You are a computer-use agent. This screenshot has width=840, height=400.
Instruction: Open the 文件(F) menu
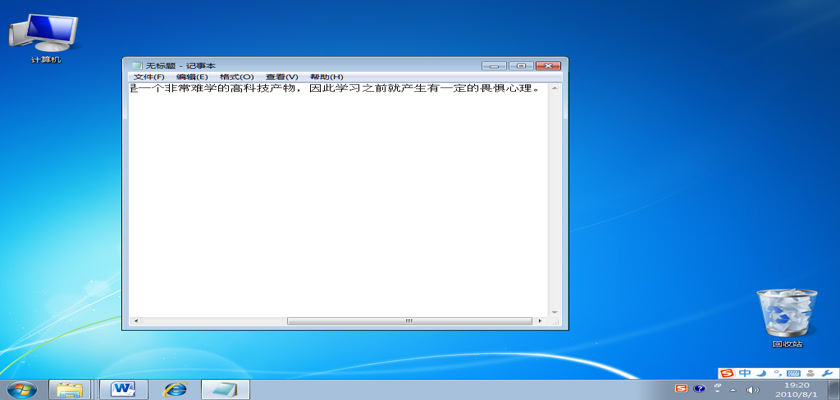click(148, 77)
